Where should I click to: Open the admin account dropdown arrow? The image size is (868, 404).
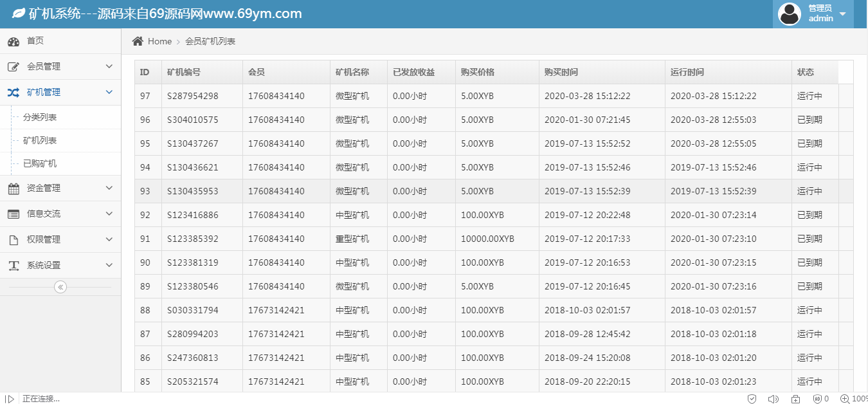coord(842,14)
